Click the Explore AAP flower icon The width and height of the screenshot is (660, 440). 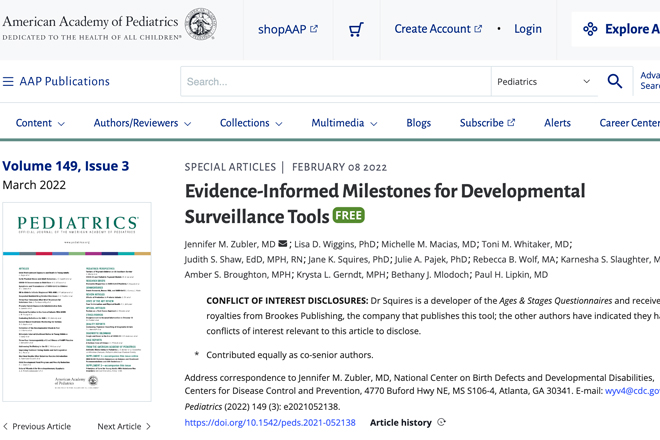pos(590,29)
